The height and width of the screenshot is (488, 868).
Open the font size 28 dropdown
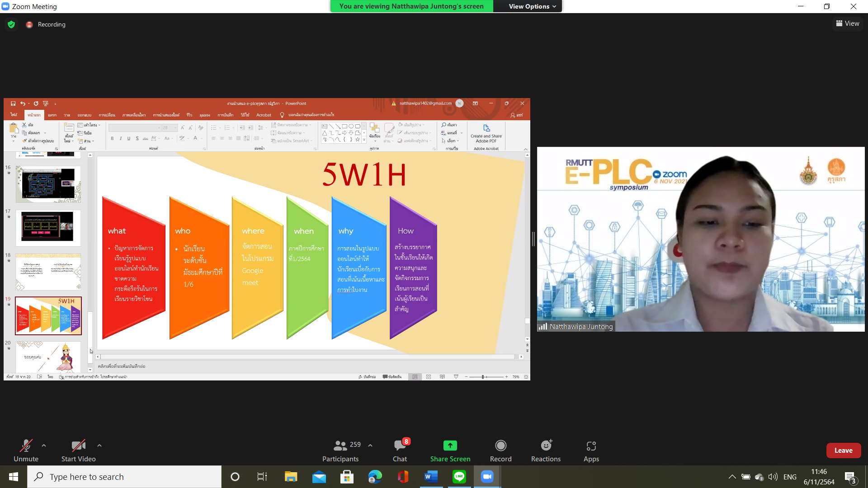coord(170,128)
